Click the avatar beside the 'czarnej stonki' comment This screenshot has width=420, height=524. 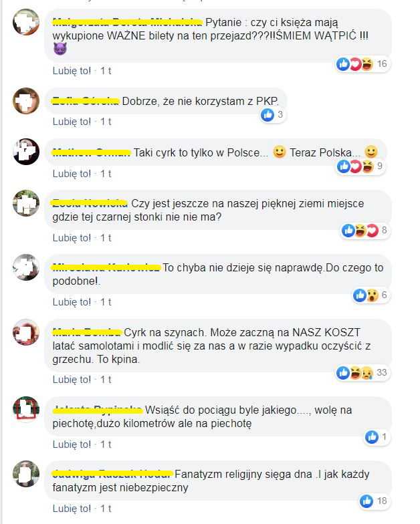pos(26,203)
